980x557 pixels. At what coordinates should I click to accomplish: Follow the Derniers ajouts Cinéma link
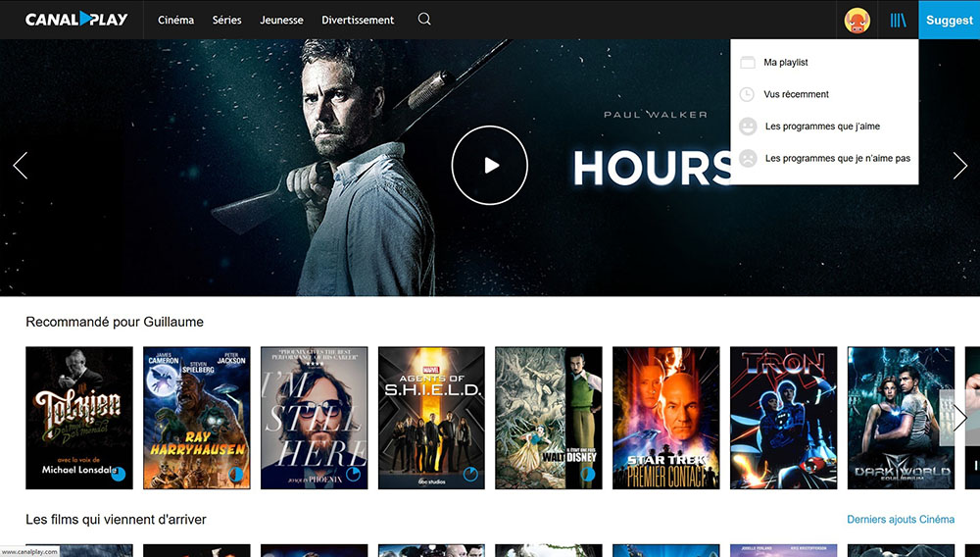coord(901,519)
